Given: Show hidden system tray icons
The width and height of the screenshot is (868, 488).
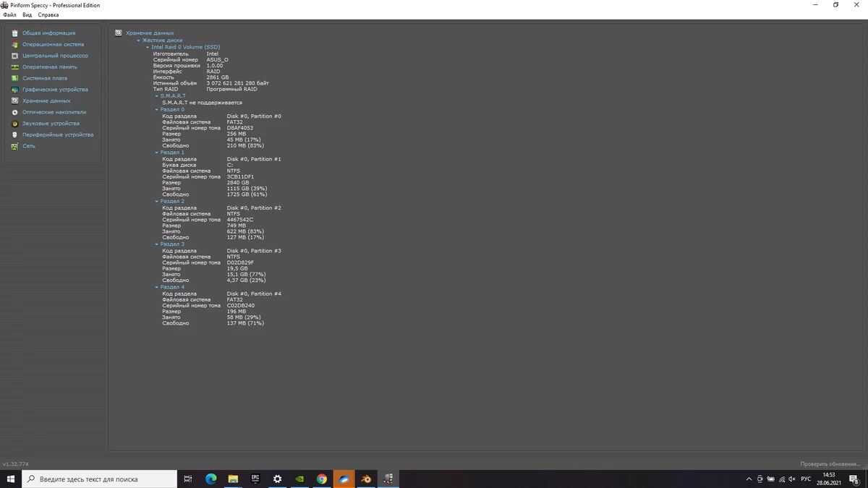Looking at the screenshot, I should (749, 479).
